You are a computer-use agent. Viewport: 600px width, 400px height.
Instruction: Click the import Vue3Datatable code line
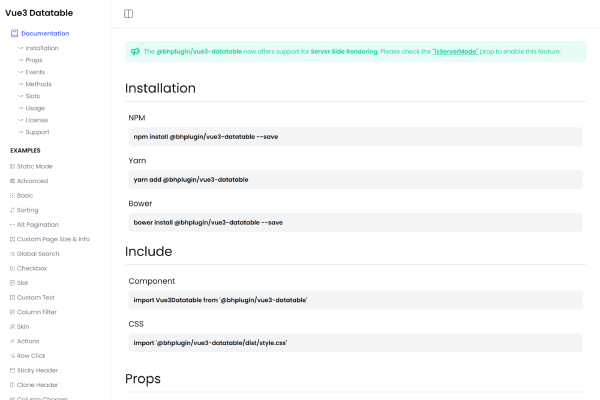[x=355, y=300]
